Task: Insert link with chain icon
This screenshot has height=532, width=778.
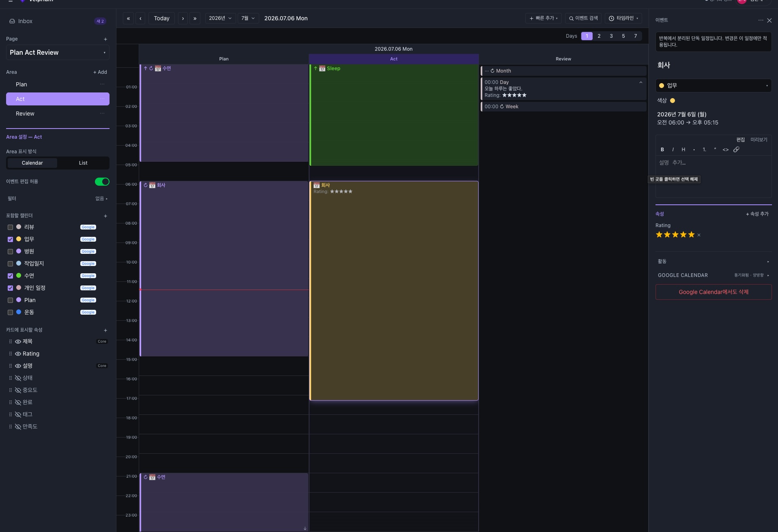Action: pos(736,150)
